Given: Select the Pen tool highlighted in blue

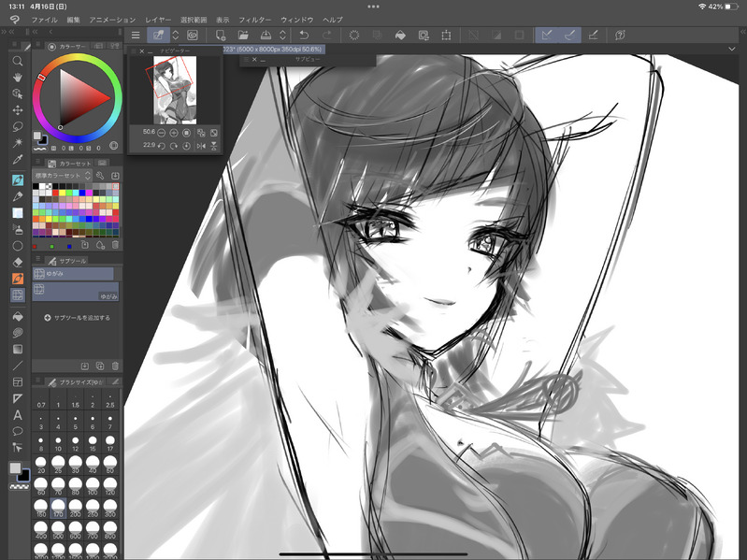Looking at the screenshot, I should pos(18,180).
